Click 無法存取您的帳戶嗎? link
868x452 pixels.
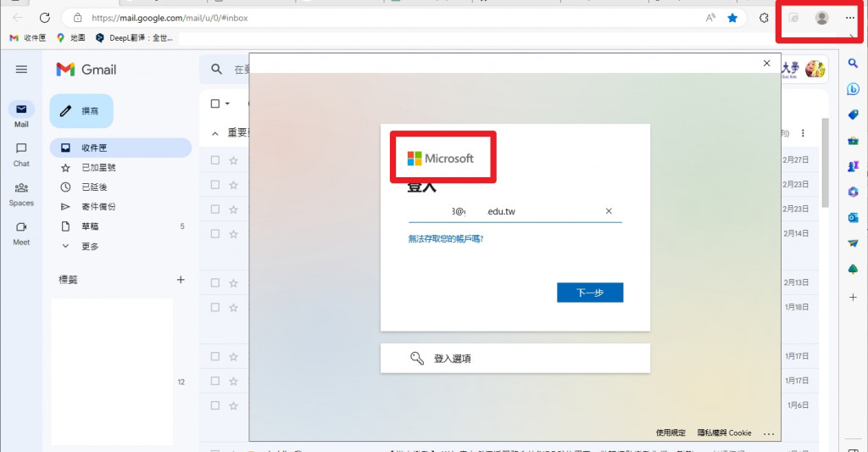446,239
